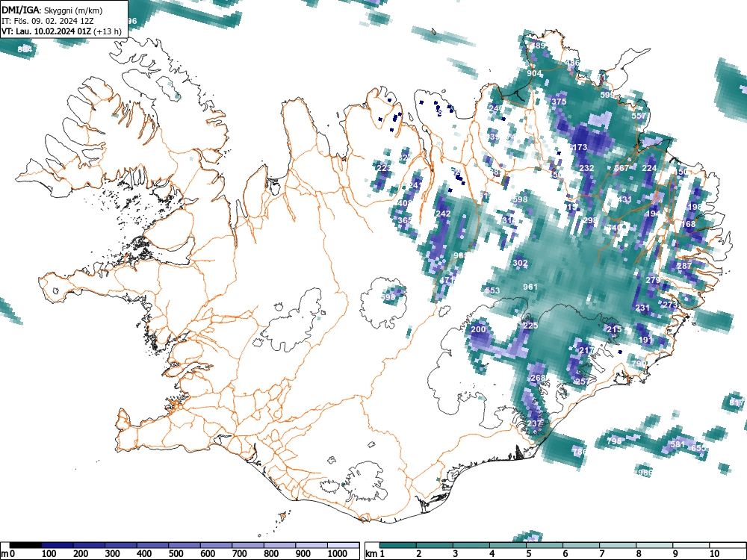Click the map value '168'

pyautogui.click(x=688, y=224)
